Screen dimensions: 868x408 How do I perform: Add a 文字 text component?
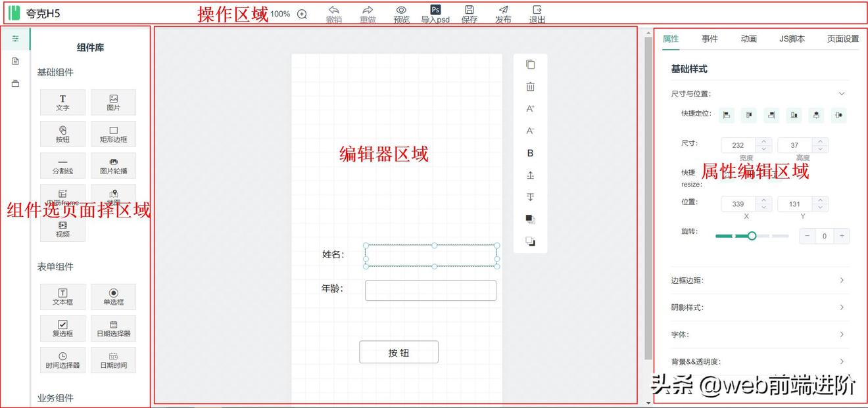pyautogui.click(x=62, y=102)
